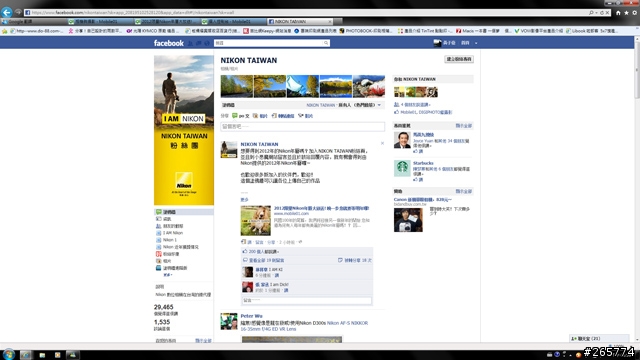Click the 200 people like this thumb icon
Screen dimensions: 640x360
click(x=245, y=251)
